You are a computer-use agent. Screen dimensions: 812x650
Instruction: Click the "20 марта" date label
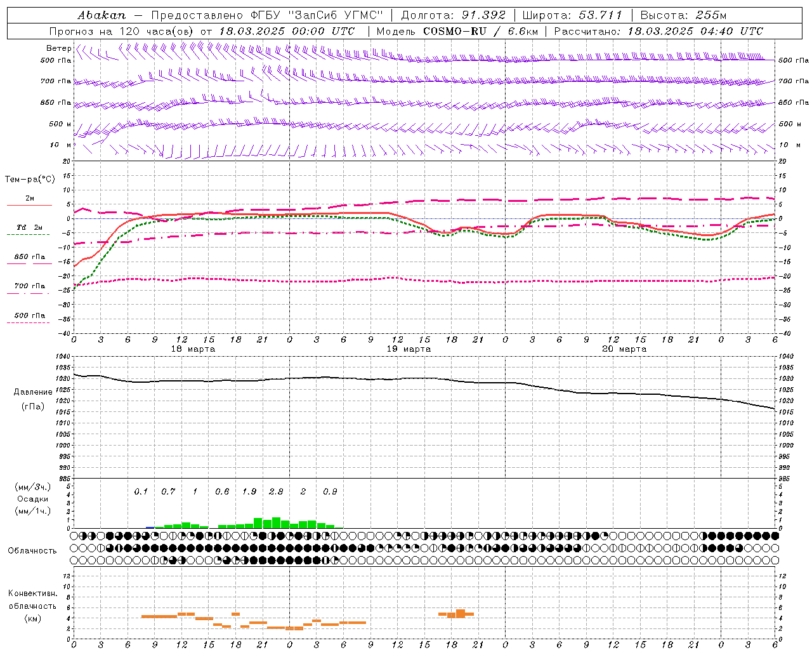(624, 349)
